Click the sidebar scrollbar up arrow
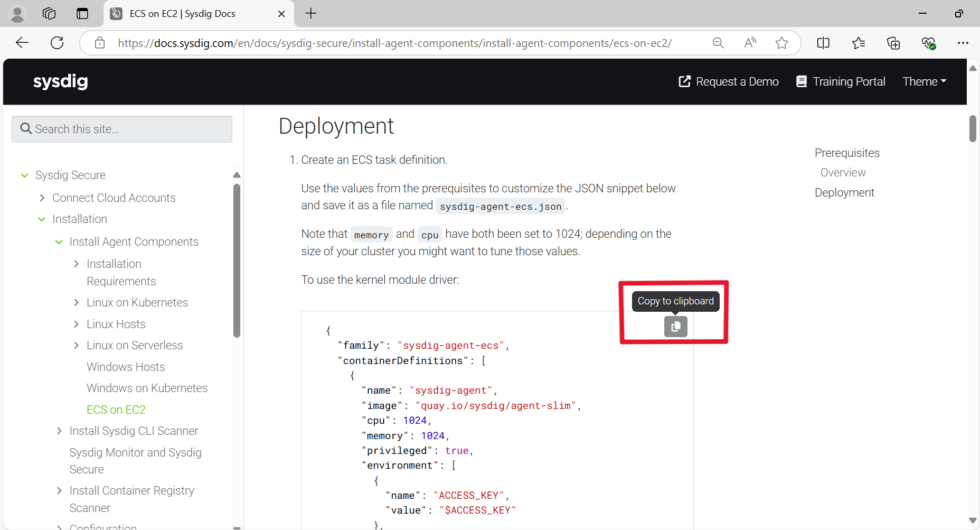Screen dimensions: 980x530 click(237, 175)
